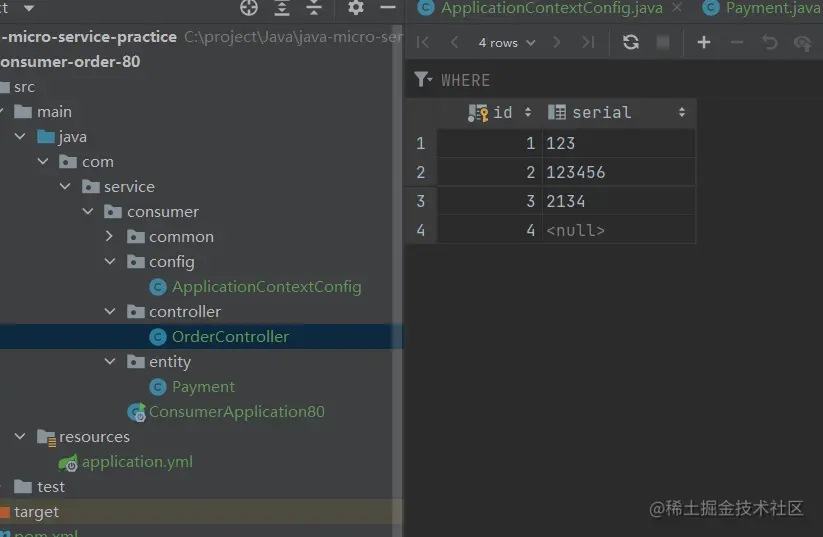Image resolution: width=823 pixels, height=537 pixels.
Task: Click the revert changes undo icon
Action: [769, 42]
